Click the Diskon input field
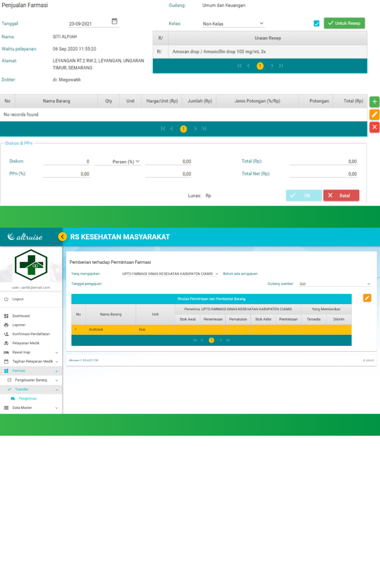The height and width of the screenshot is (588, 380). pyautogui.click(x=66, y=161)
